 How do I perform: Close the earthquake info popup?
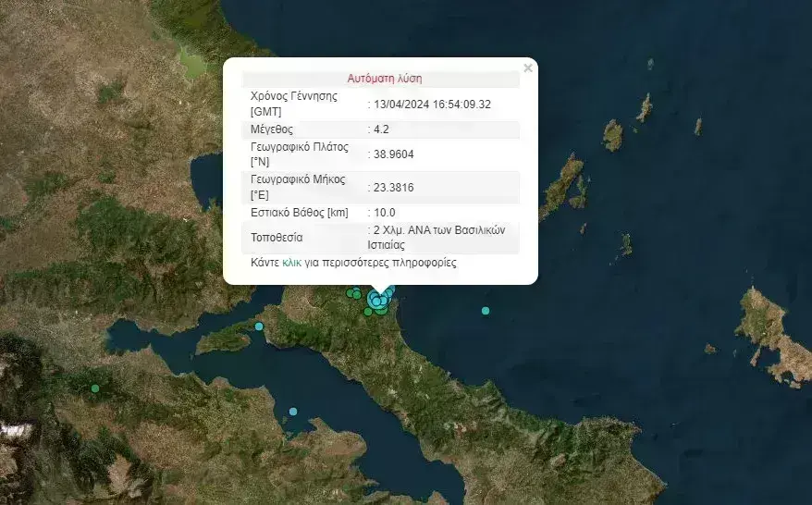pyautogui.click(x=528, y=68)
